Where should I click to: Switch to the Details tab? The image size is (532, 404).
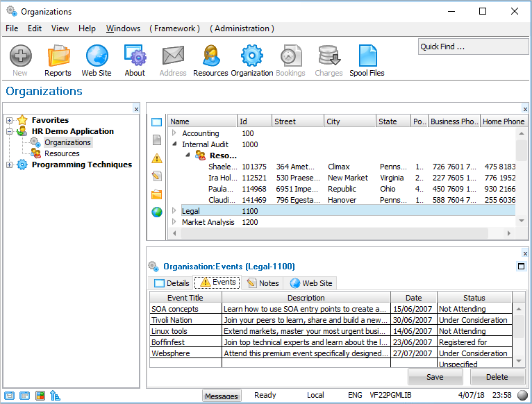coord(172,283)
